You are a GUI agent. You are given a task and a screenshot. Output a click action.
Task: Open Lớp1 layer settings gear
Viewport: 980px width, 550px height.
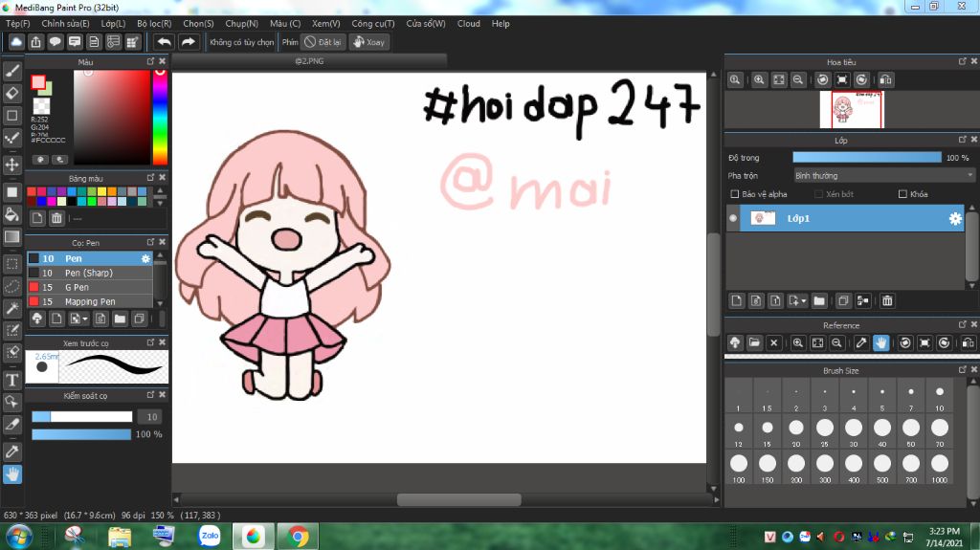(x=956, y=218)
